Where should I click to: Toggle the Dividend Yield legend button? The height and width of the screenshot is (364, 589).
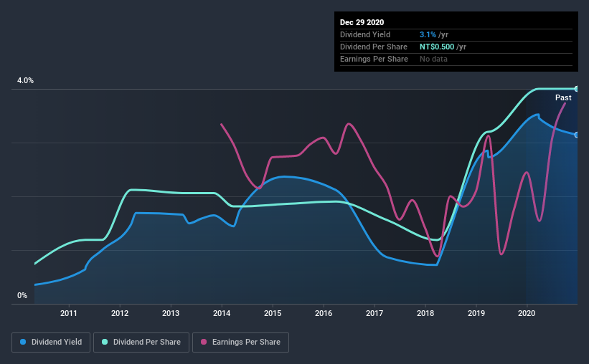(x=51, y=343)
